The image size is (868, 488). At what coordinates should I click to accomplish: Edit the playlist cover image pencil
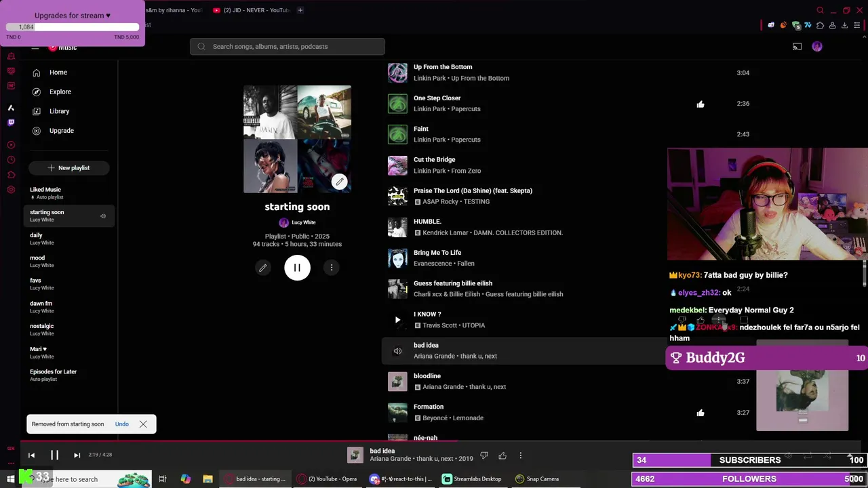(340, 182)
